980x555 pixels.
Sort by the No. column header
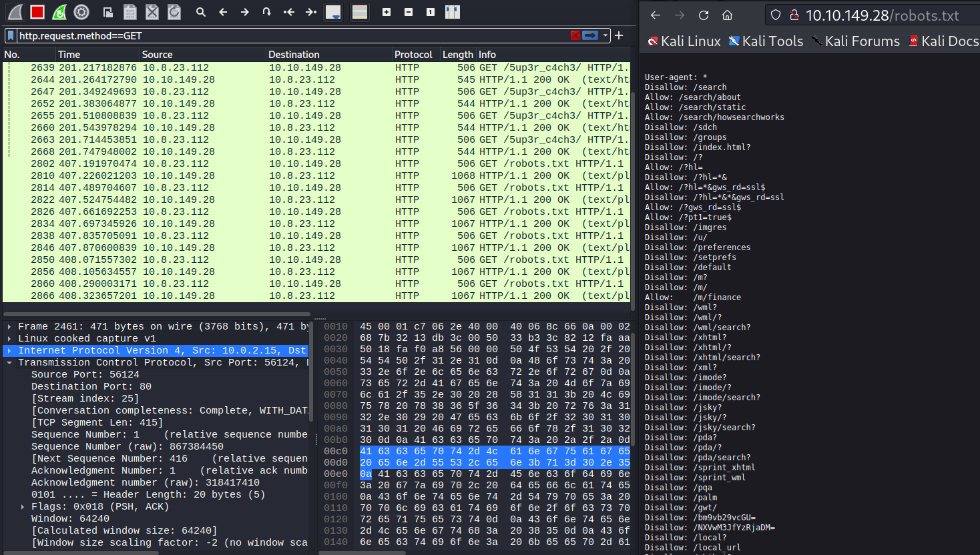point(29,55)
